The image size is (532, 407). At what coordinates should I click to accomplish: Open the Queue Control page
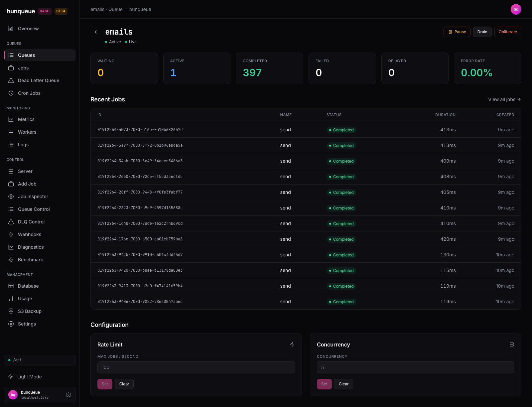pos(40,209)
